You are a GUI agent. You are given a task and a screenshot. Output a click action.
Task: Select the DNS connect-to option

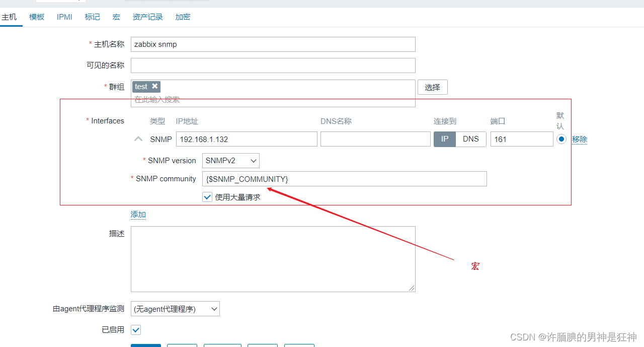[471, 139]
